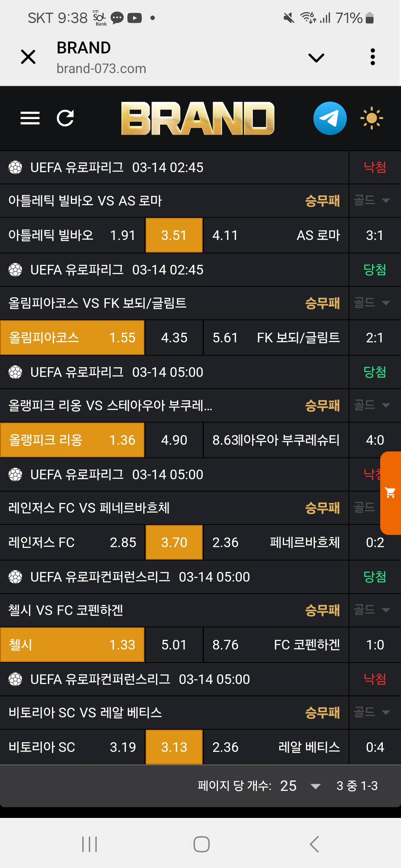Select the highlighted draw odds 3.51

click(x=174, y=235)
